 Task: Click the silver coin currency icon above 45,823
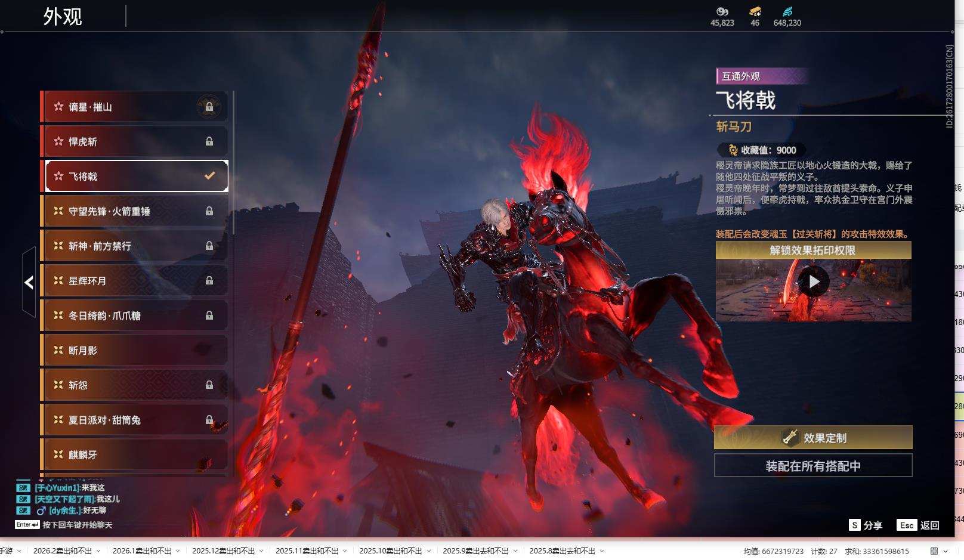click(x=722, y=11)
